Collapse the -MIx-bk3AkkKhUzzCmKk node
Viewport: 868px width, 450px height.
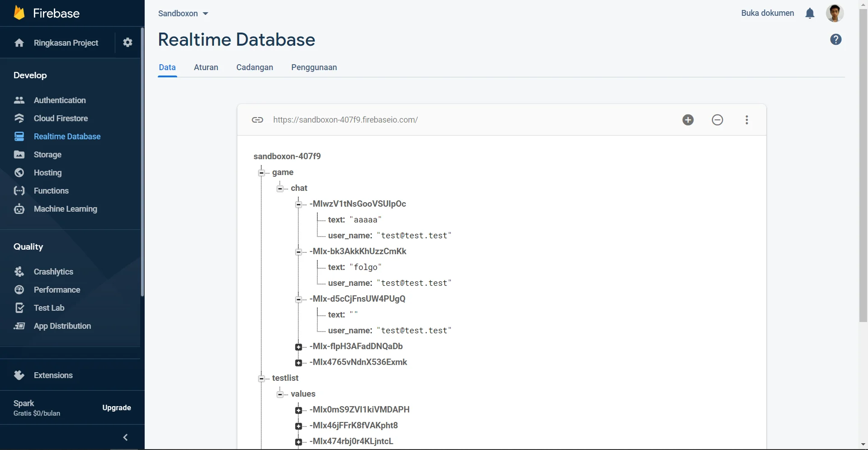click(x=298, y=252)
